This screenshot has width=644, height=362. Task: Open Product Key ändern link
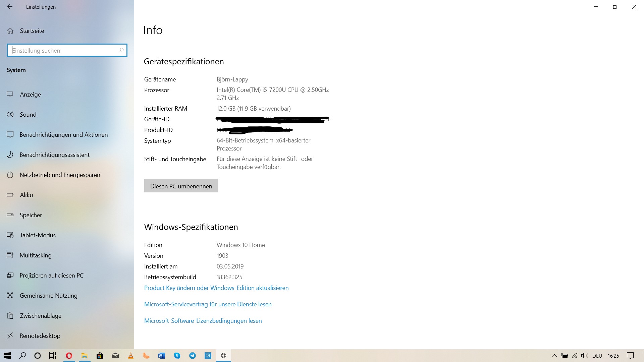tap(216, 288)
